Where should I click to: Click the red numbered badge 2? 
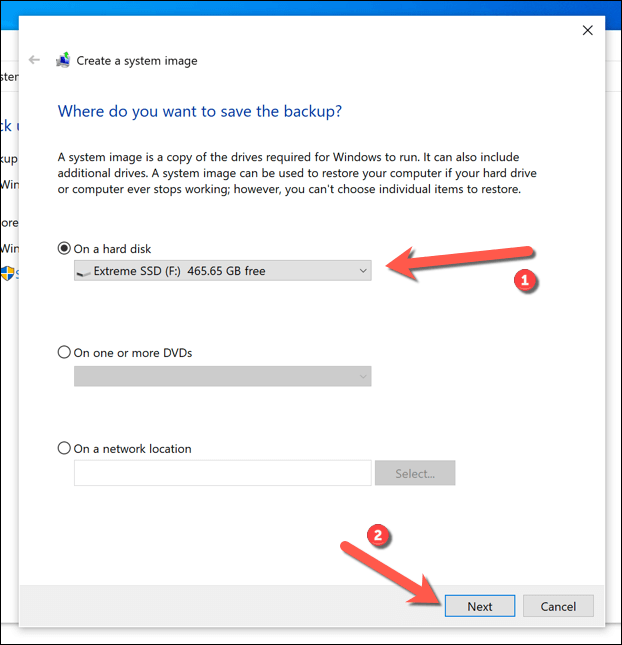click(x=378, y=535)
